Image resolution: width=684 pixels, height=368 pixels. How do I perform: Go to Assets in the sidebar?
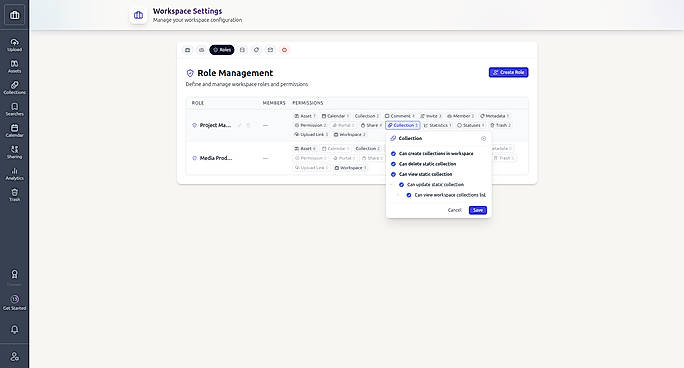(x=14, y=66)
